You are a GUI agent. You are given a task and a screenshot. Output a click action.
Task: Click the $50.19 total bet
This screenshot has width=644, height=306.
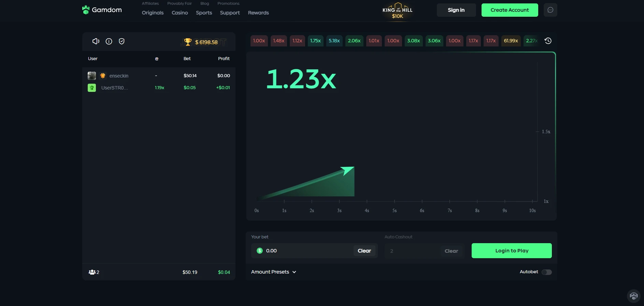point(190,272)
